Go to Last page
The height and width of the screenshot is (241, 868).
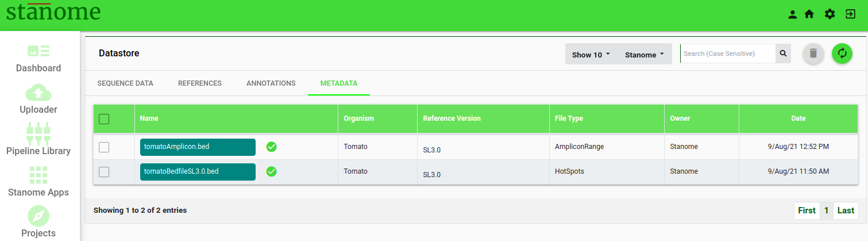(x=846, y=211)
